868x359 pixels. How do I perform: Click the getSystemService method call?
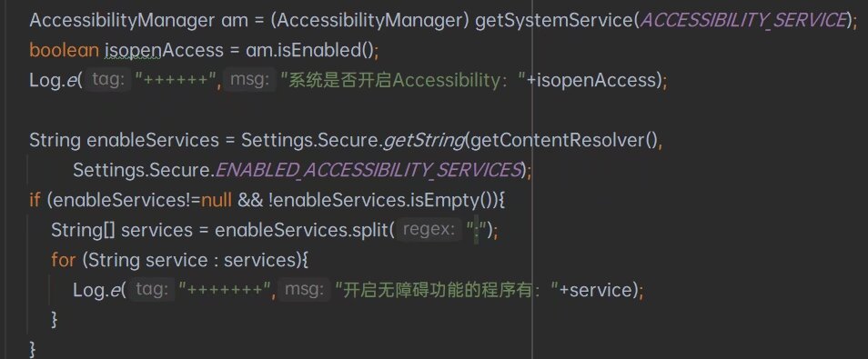point(554,21)
